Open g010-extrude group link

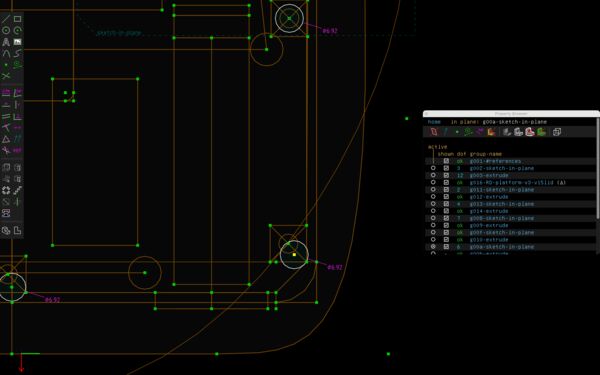(489, 240)
